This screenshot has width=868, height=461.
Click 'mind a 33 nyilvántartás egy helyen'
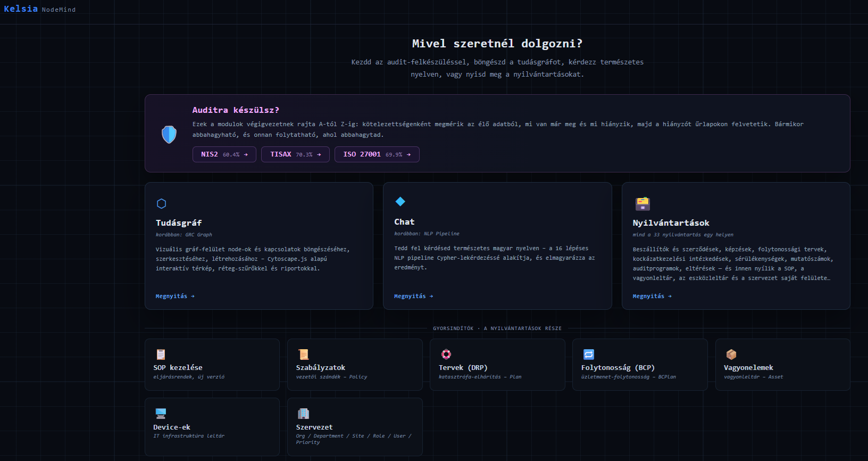coord(683,234)
